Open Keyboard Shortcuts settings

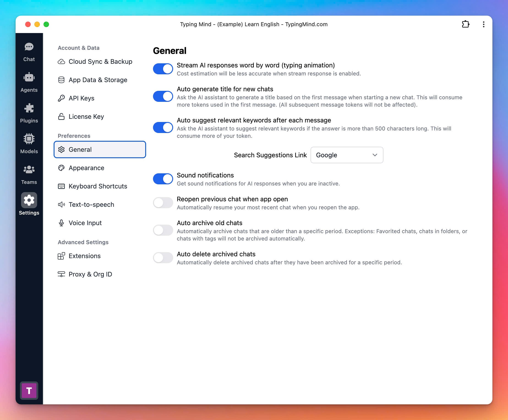(x=100, y=186)
